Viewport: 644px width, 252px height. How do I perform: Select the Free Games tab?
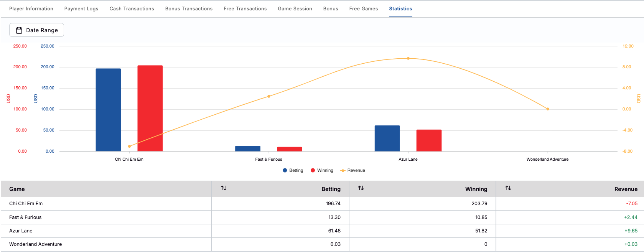pyautogui.click(x=364, y=9)
